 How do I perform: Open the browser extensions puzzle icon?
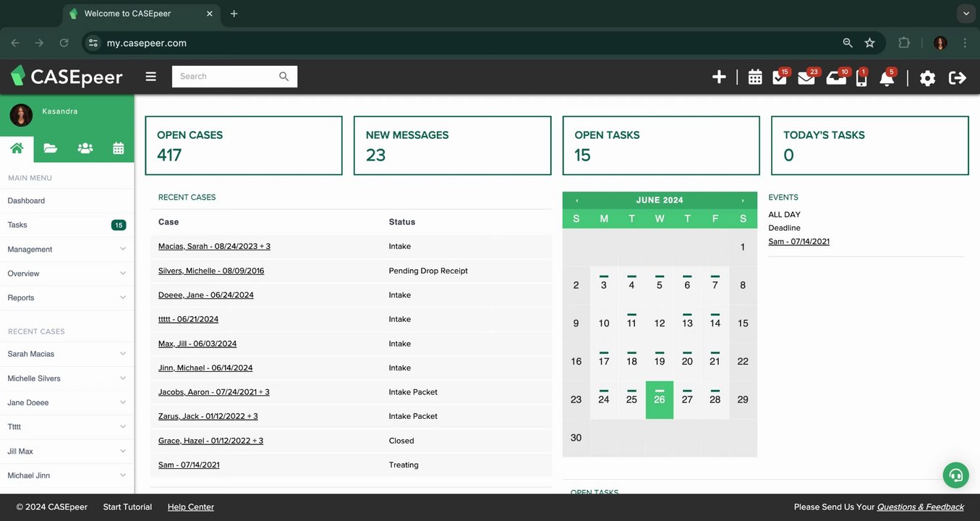(904, 43)
